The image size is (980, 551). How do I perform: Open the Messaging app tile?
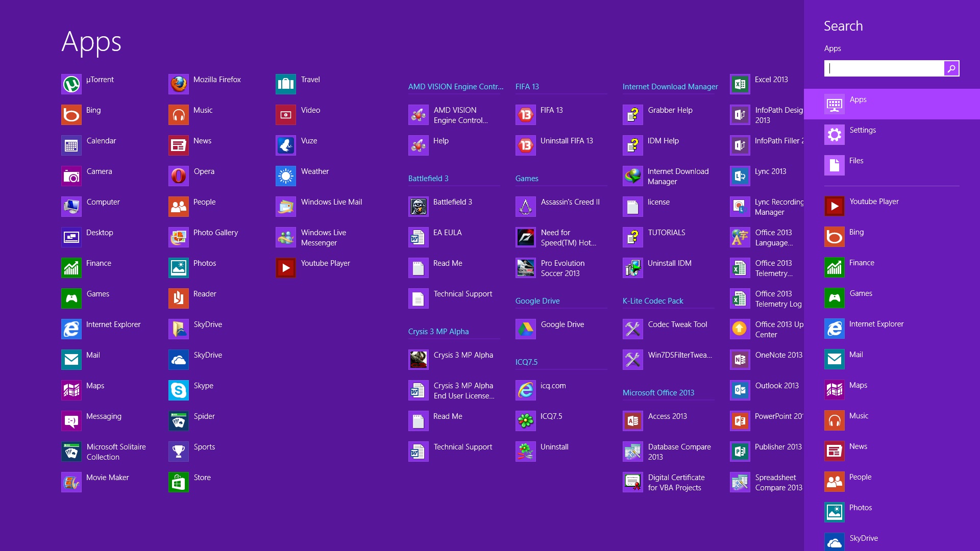[x=71, y=421]
